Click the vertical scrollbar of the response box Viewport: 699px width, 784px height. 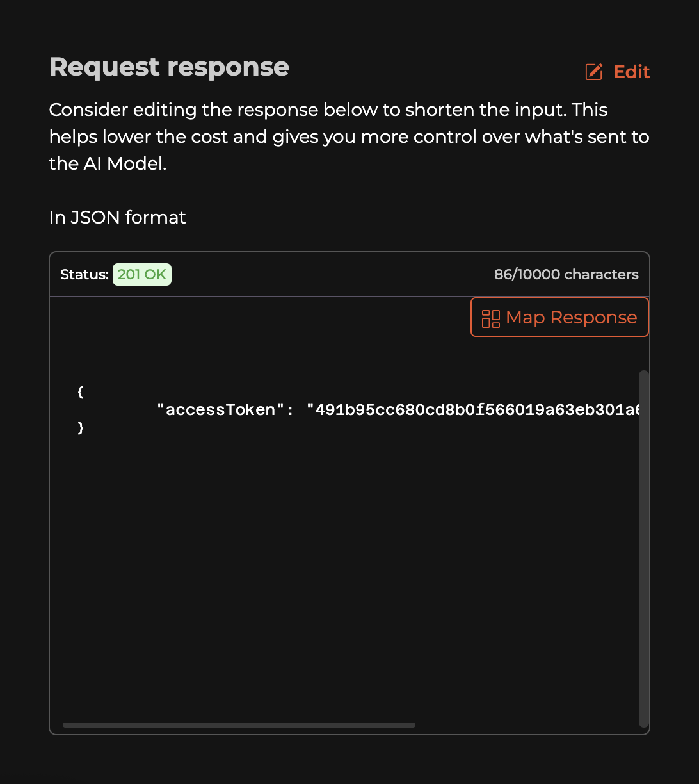(644, 548)
